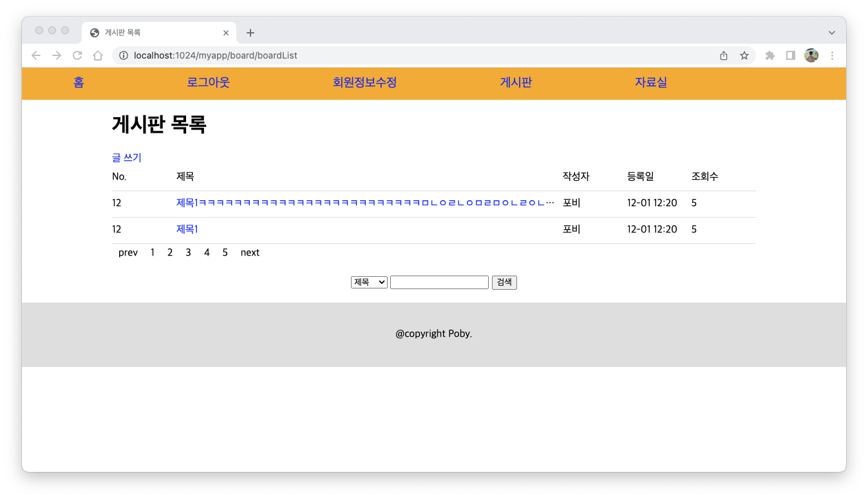868x499 pixels.
Task: Click the search keyword text field
Action: [439, 282]
